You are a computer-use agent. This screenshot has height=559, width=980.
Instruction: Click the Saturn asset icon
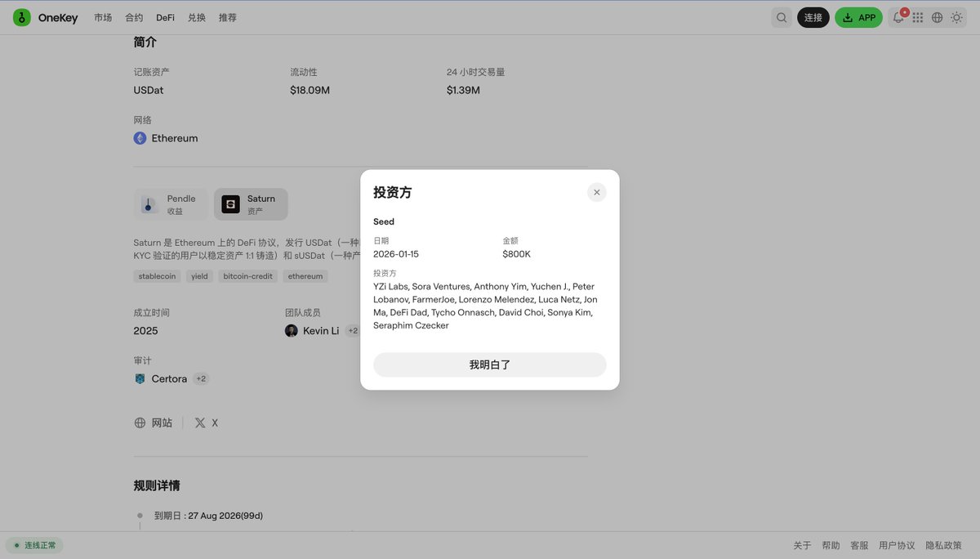click(231, 204)
